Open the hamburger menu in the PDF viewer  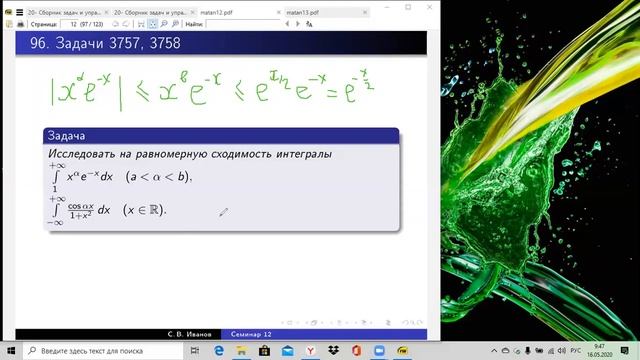point(19,12)
